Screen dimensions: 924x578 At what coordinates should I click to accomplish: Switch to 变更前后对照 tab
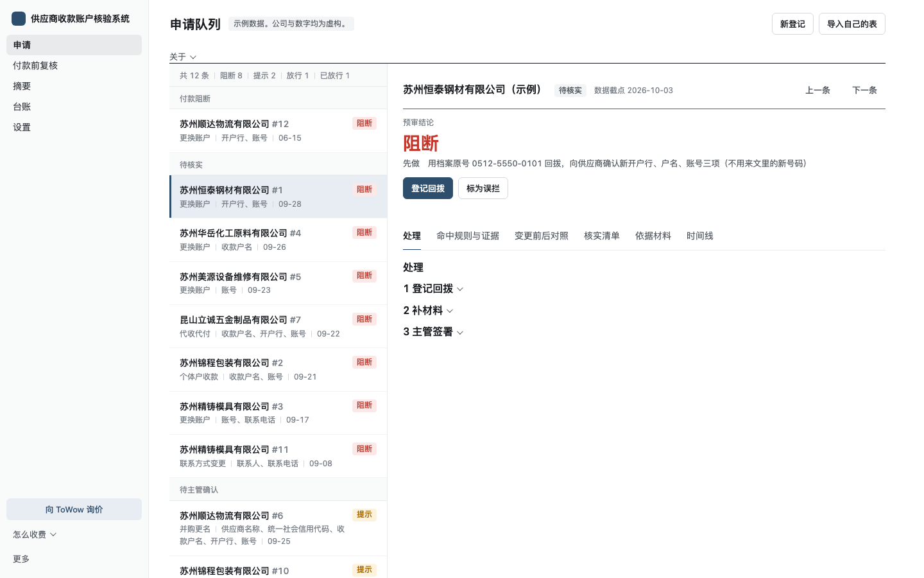[x=542, y=236]
